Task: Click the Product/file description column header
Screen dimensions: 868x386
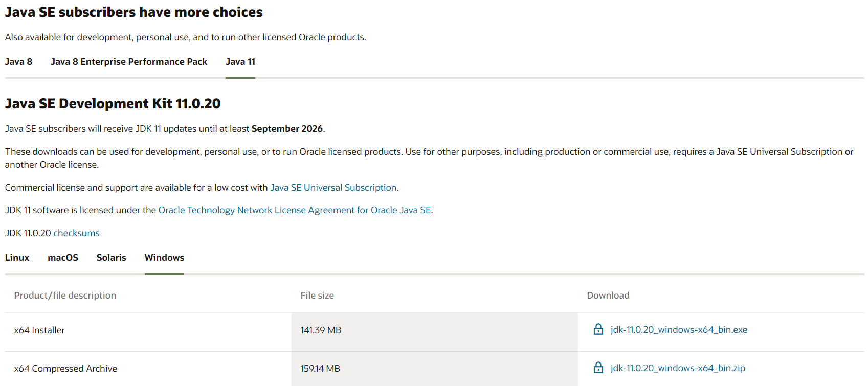Action: 65,296
